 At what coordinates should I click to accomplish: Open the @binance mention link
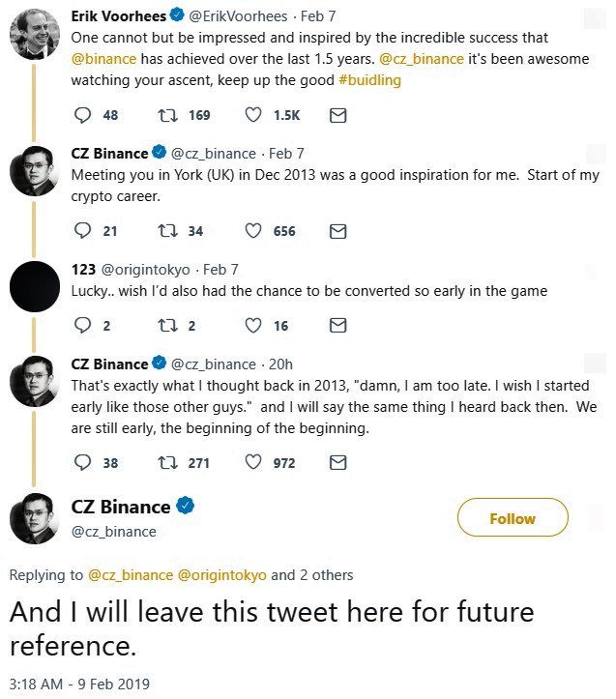(105, 59)
